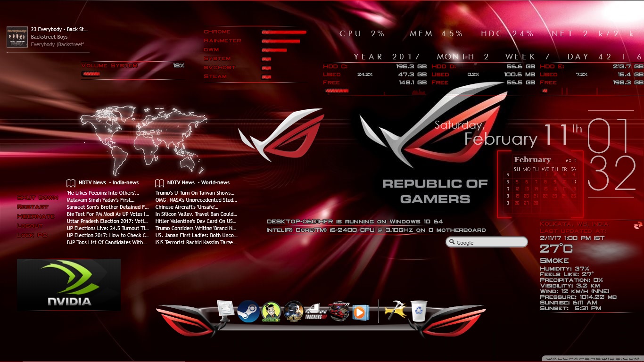This screenshot has width=644, height=362.
Task: Open the document monitor icon in the dock
Action: (x=225, y=311)
